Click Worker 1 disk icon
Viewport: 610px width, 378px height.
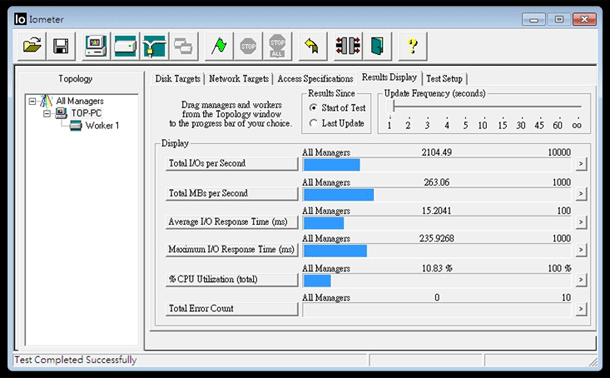75,126
